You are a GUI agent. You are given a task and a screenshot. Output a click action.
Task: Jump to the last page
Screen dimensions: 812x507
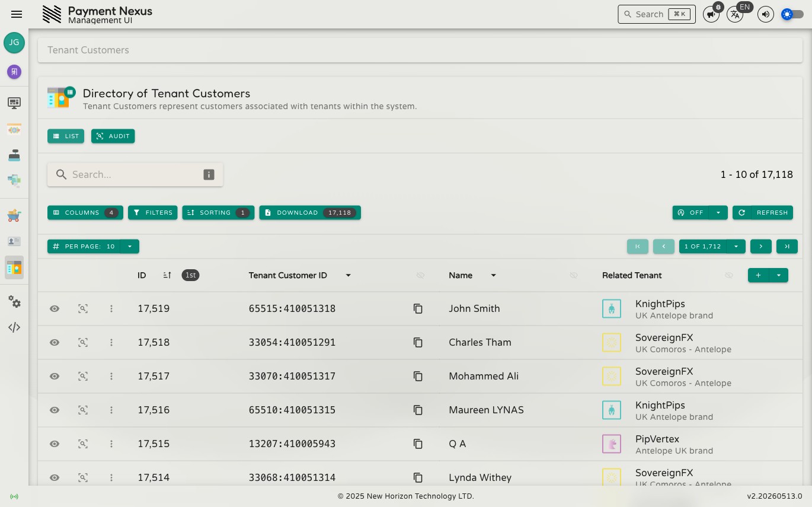click(787, 246)
